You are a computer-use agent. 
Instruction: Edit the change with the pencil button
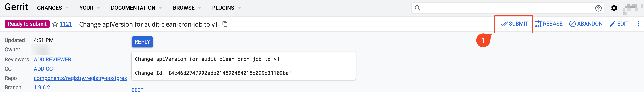(x=619, y=24)
